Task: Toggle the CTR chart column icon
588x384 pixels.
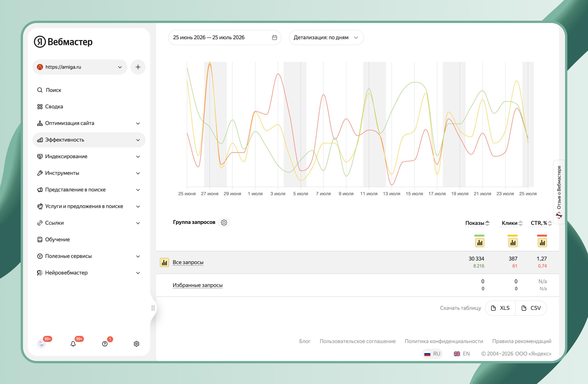Action: [x=542, y=243]
